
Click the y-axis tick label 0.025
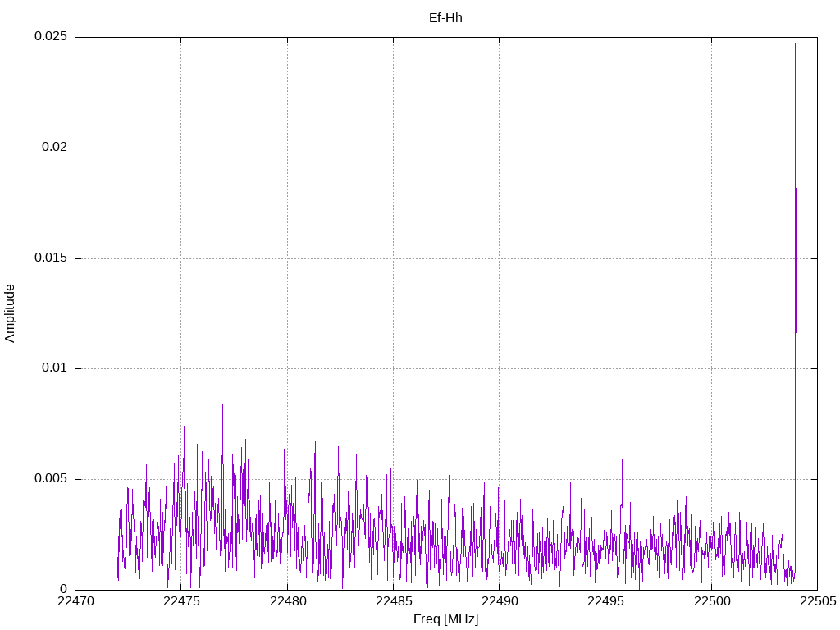point(51,36)
